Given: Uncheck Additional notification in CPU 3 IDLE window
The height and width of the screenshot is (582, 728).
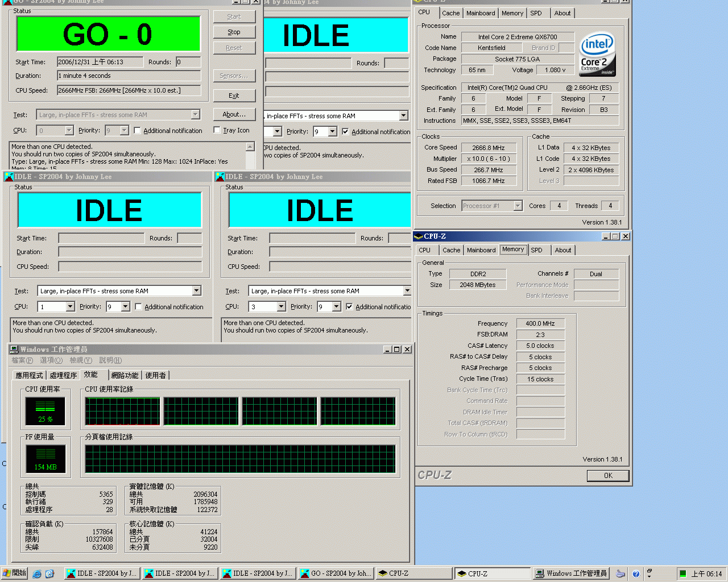Looking at the screenshot, I should click(349, 307).
